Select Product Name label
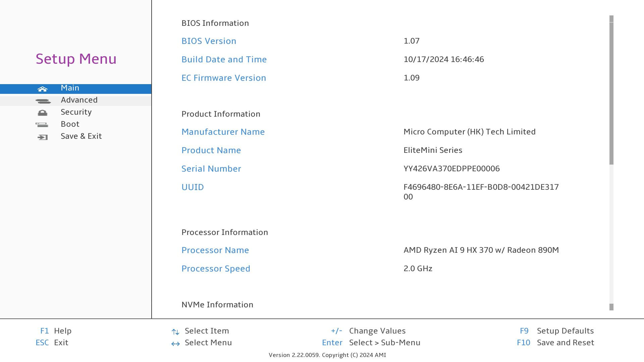Image resolution: width=644 pixels, height=362 pixels. point(211,150)
